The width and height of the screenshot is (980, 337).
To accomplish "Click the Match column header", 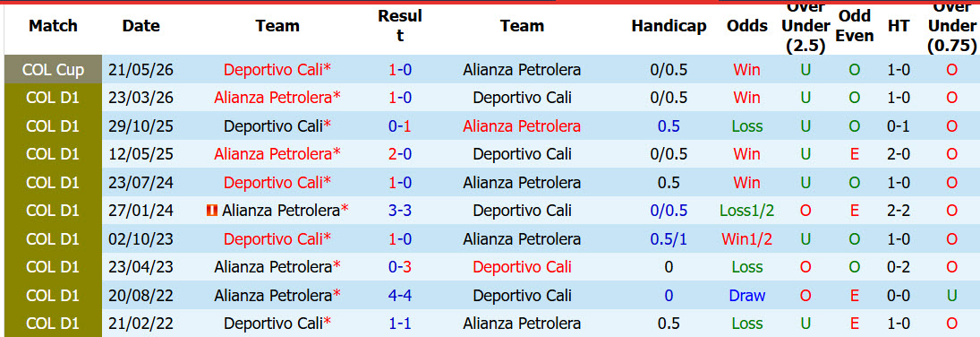I will pyautogui.click(x=53, y=26).
